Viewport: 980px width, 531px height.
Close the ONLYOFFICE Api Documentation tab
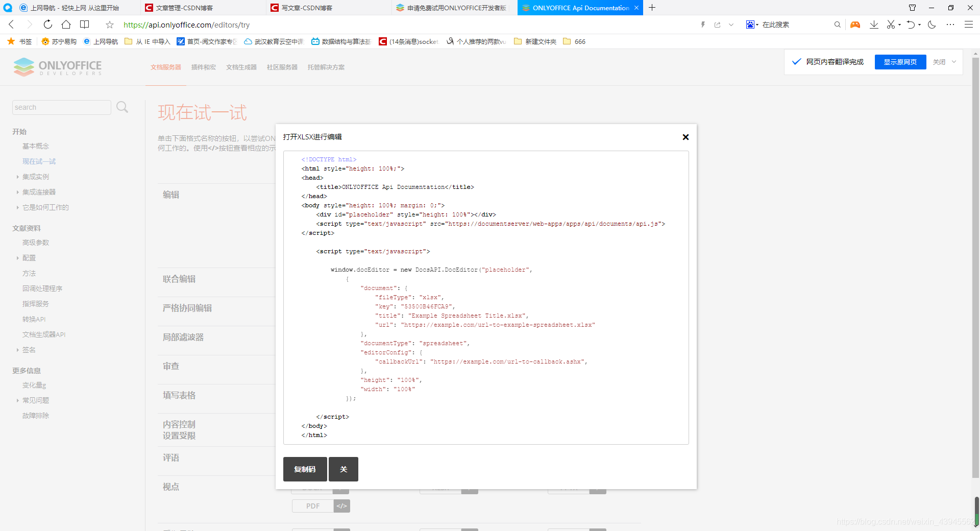(x=636, y=8)
